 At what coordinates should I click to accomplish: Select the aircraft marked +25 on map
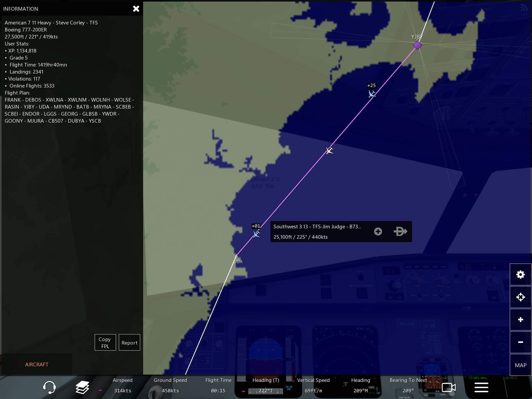point(372,94)
